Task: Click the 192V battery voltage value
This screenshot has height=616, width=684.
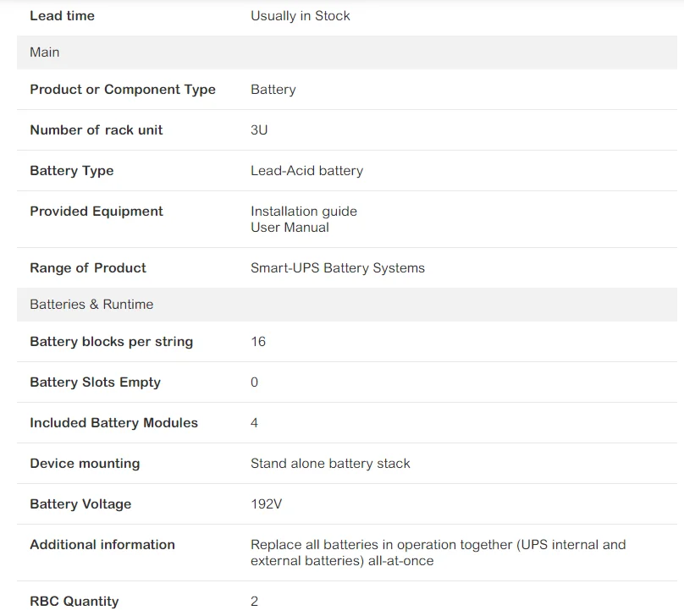Action: [266, 503]
